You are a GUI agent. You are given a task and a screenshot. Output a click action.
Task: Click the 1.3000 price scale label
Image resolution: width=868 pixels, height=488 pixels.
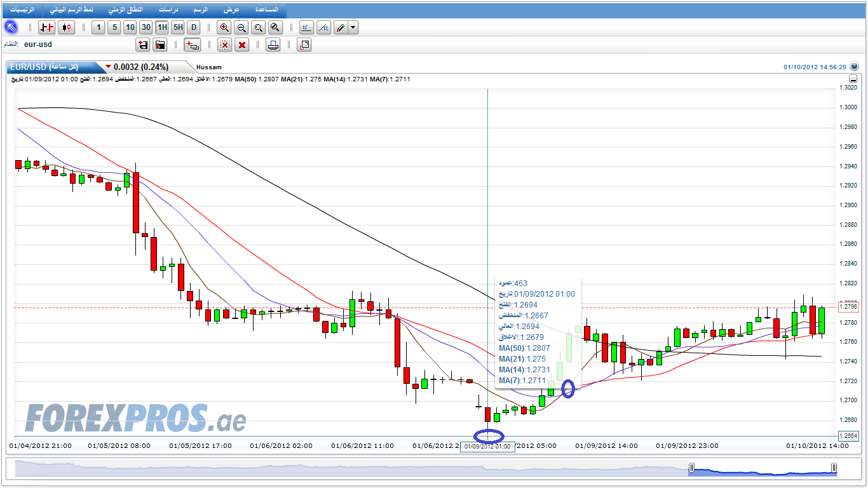[850, 107]
